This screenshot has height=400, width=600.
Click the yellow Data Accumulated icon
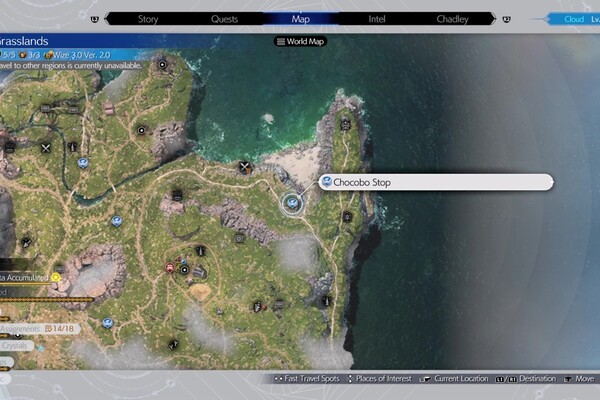pos(56,277)
